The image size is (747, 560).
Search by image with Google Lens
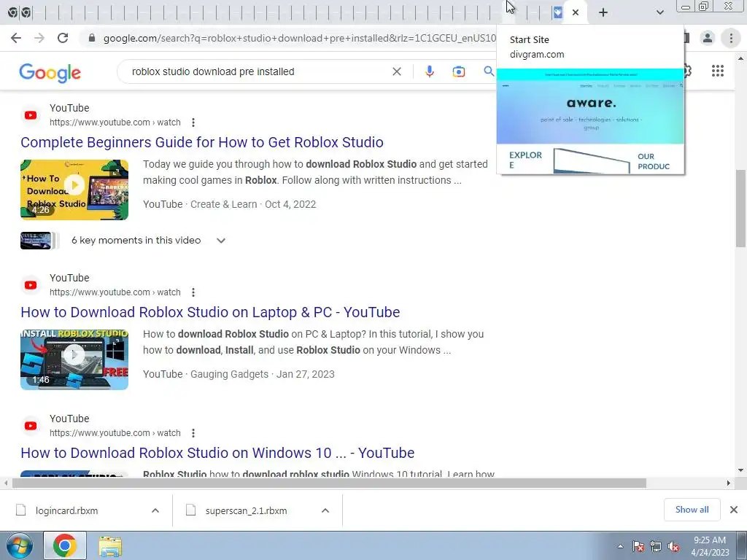click(458, 71)
